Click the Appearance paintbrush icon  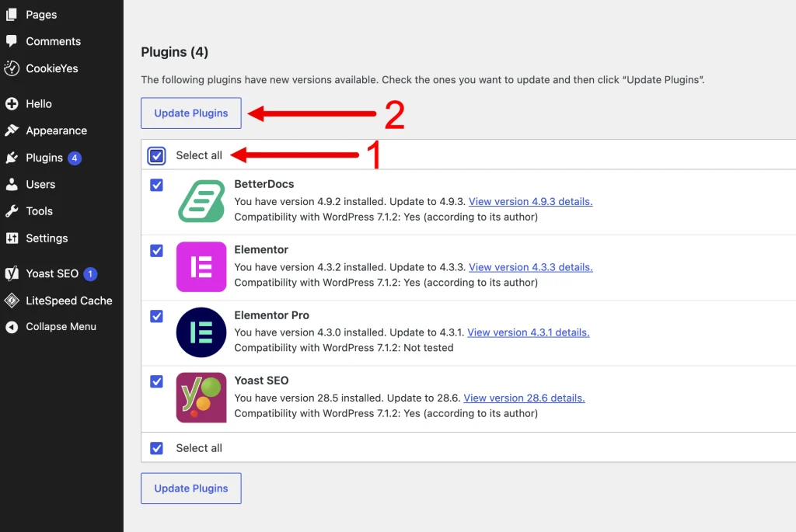pos(12,130)
